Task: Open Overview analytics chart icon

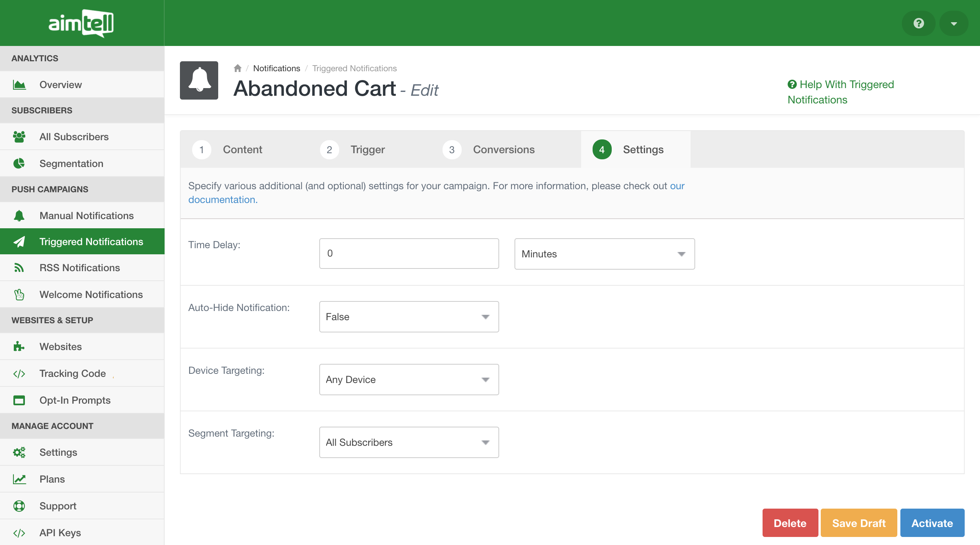Action: click(x=19, y=85)
